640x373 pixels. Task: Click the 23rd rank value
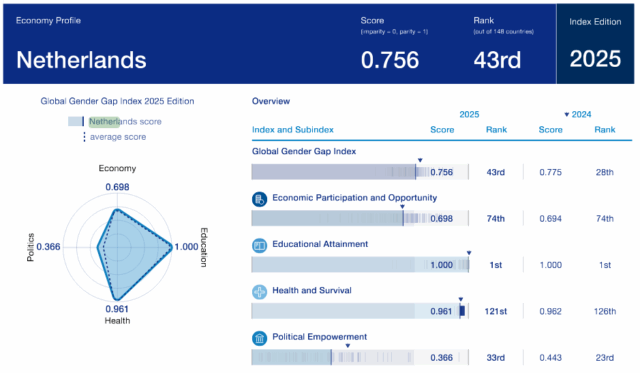(x=604, y=357)
